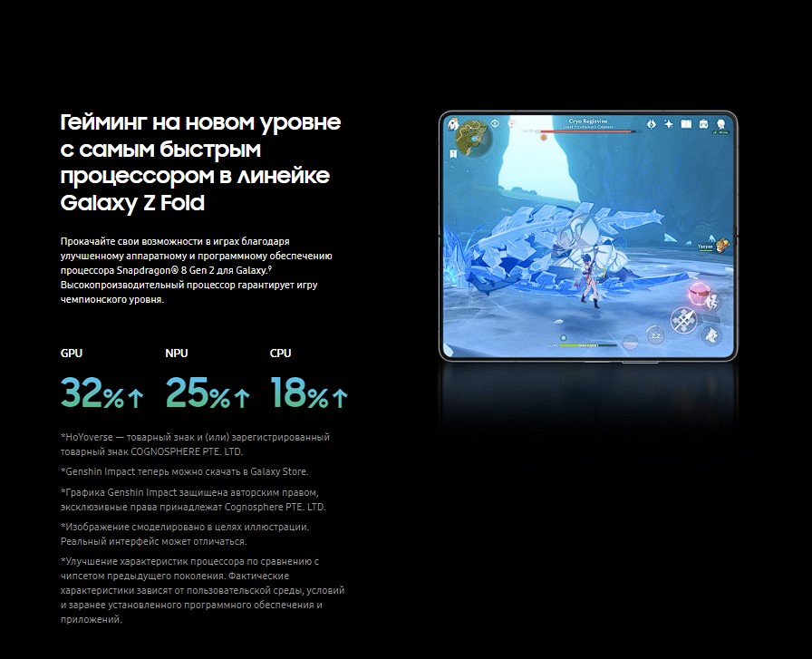Open the quest marker icon under minimap
This screenshot has height=659, width=812.
tap(454, 154)
